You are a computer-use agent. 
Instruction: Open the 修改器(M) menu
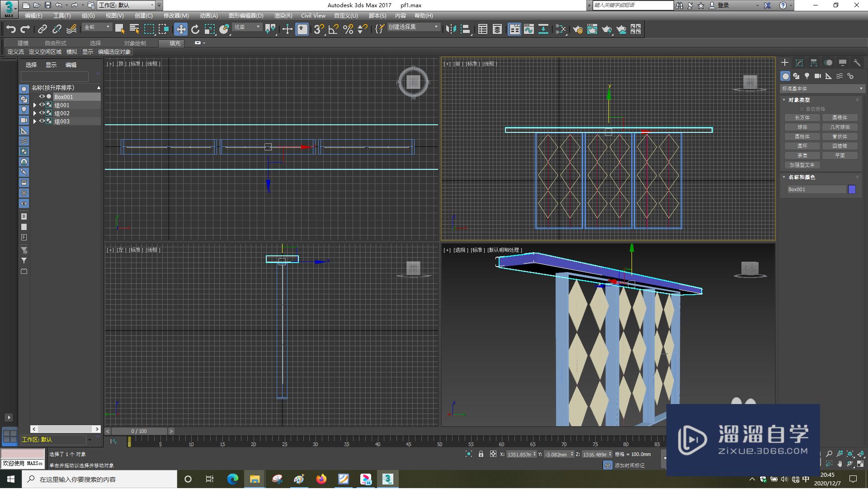point(176,16)
